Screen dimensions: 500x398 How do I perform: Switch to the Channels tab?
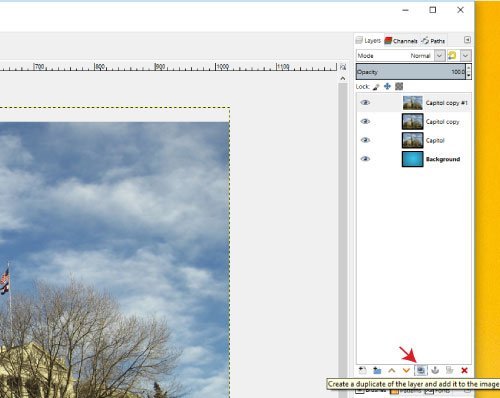401,41
